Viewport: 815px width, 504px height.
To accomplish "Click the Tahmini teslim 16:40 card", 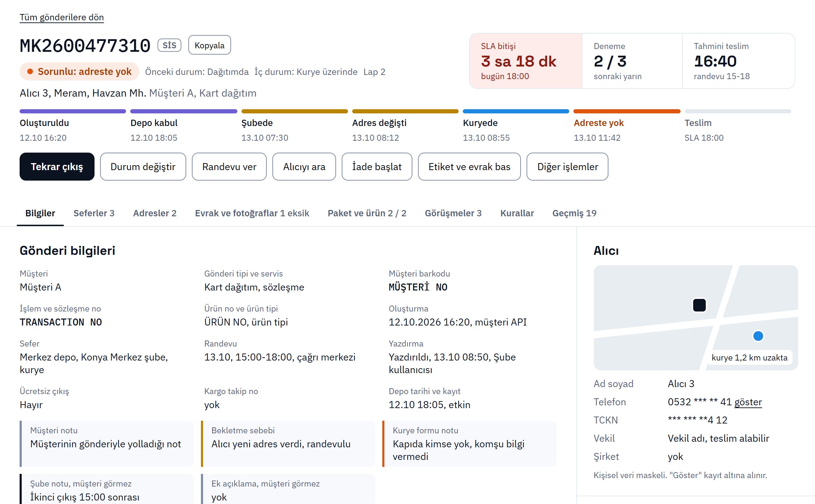I will coord(739,61).
